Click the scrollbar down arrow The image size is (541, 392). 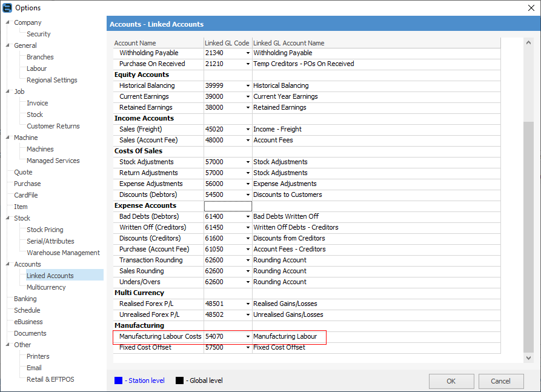(x=529, y=358)
